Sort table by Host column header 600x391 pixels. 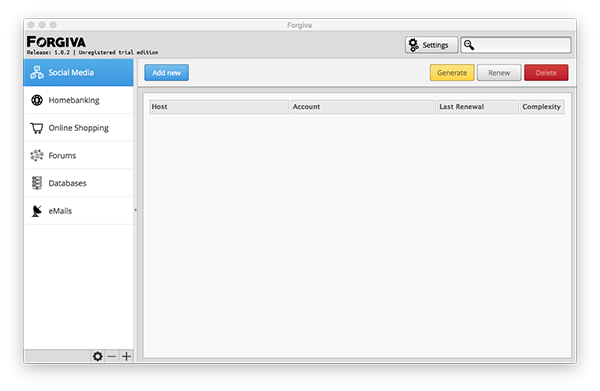click(x=219, y=107)
